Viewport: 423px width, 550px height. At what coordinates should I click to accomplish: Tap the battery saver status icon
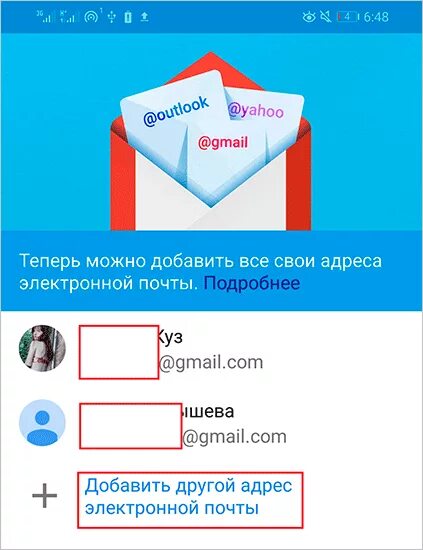point(128,17)
